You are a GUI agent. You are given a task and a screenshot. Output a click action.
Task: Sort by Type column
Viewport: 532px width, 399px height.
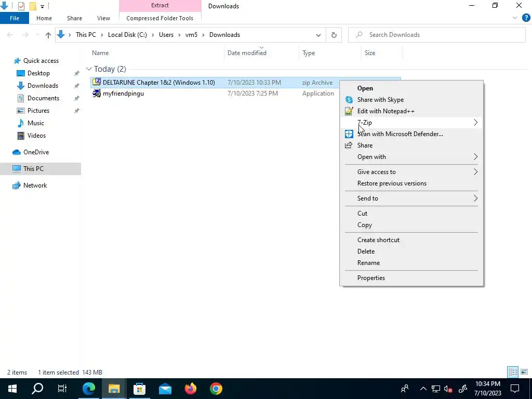(330, 53)
